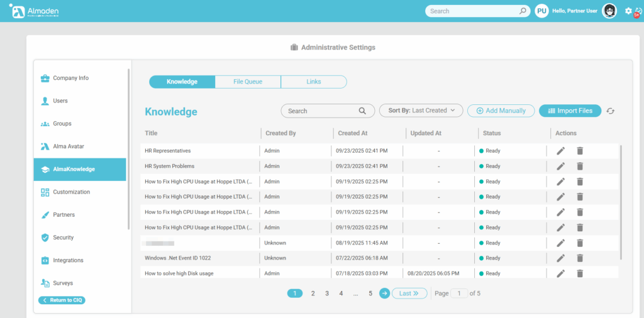Image resolution: width=644 pixels, height=318 pixels.
Task: Select Alma Avatar in the sidebar
Action: [x=68, y=146]
